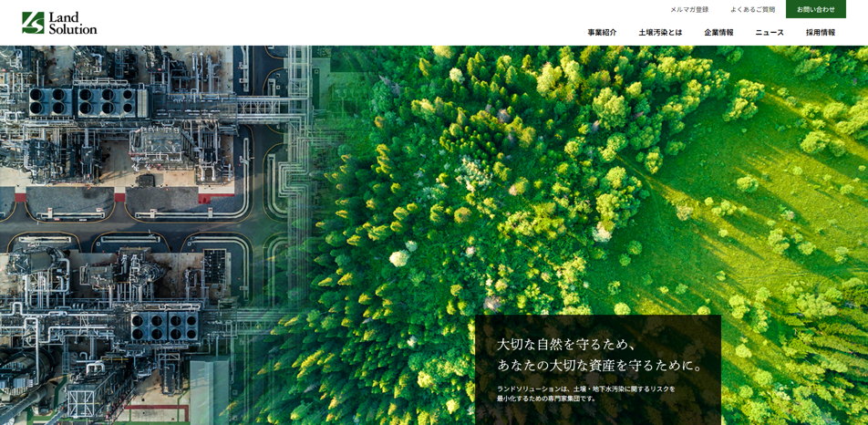Go to the 企業情報 menu item
This screenshot has width=868, height=425.
(718, 32)
